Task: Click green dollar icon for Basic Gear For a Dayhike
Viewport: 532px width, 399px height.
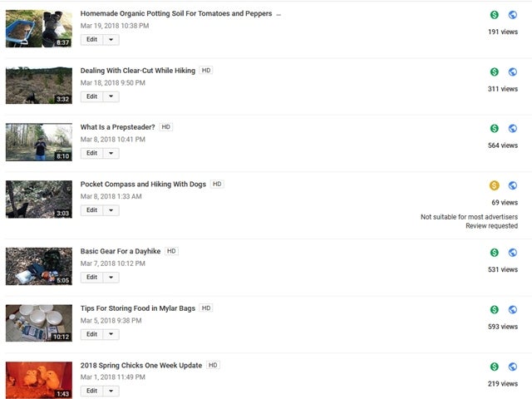Action: pyautogui.click(x=495, y=253)
